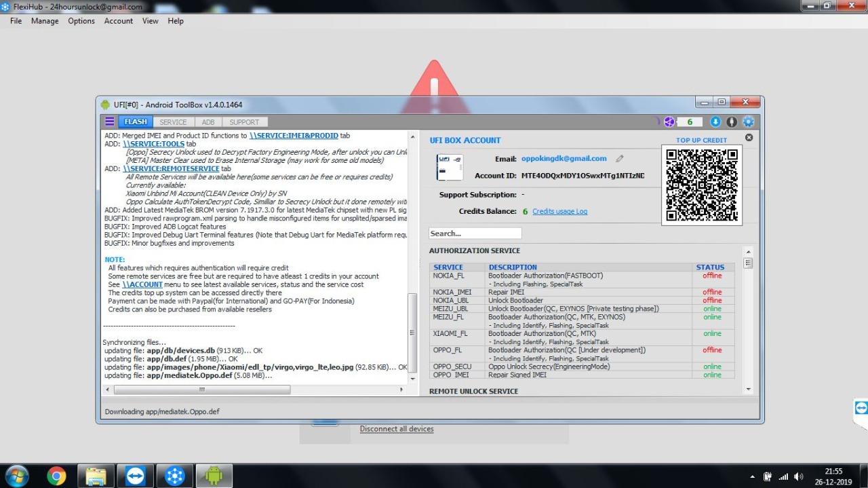
Task: Open the TeamViewer side panel tab
Action: [x=861, y=408]
